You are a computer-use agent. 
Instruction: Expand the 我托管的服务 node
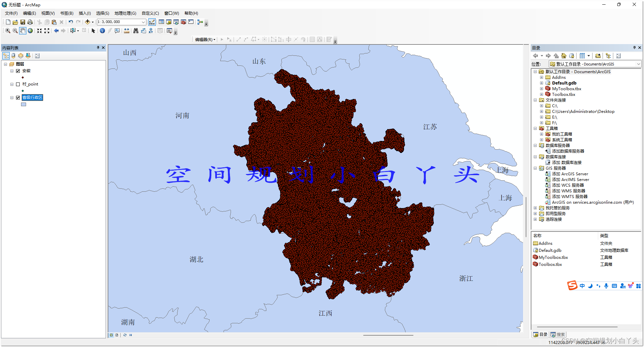[x=535, y=208]
